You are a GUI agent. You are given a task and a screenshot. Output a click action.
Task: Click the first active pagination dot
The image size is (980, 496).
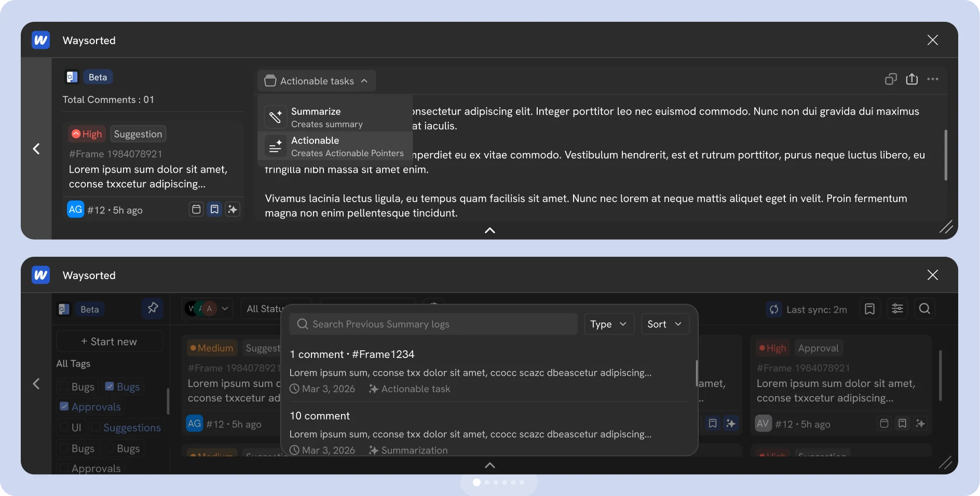click(x=477, y=483)
